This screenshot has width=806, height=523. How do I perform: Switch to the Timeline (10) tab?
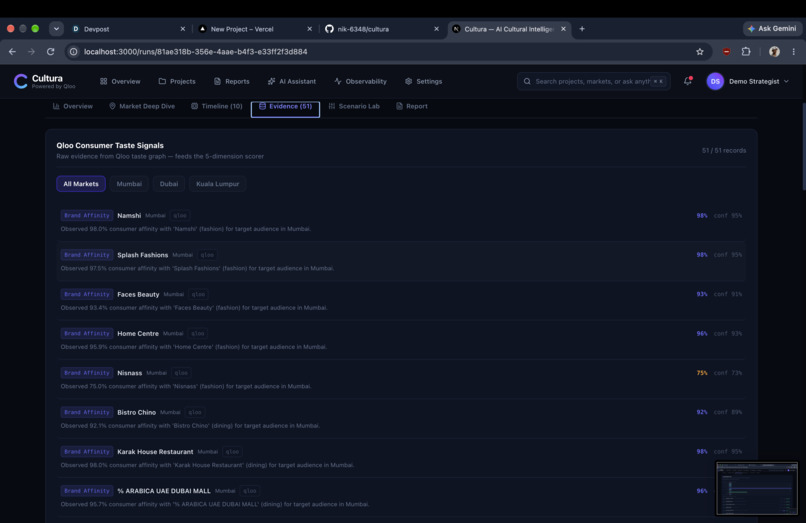coord(216,106)
